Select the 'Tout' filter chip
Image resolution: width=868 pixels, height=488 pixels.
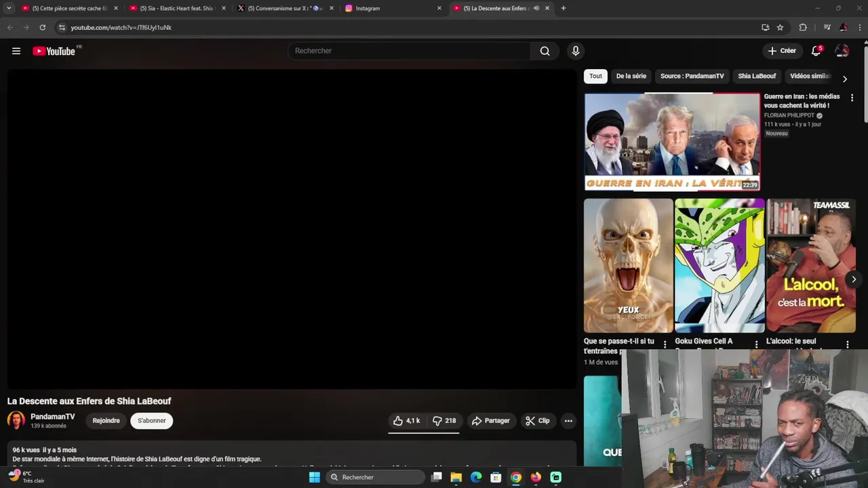point(595,76)
